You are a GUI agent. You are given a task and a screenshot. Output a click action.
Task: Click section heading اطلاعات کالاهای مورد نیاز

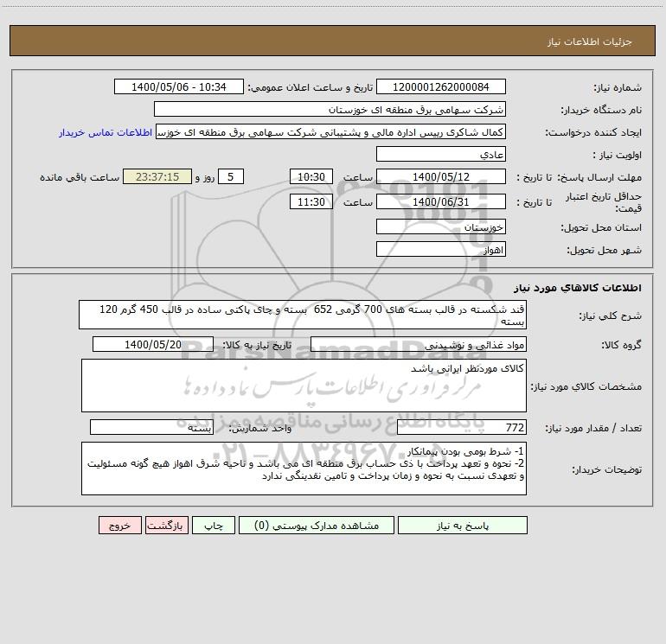pos(578,288)
